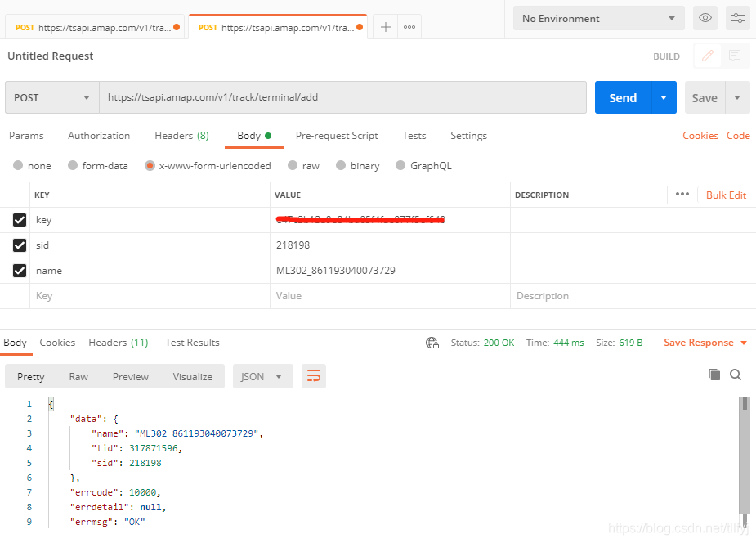Viewport: 756px width, 543px height.
Task: Select x-www-form-urlencoded body type
Action: point(150,165)
